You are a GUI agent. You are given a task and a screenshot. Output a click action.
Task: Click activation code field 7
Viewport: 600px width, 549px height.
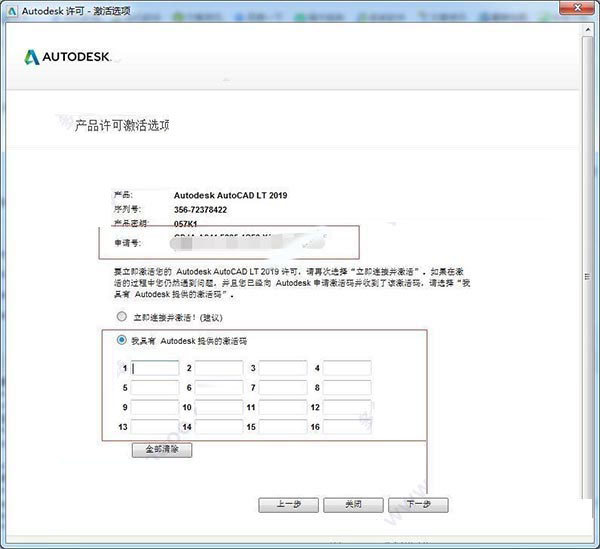[x=283, y=388]
